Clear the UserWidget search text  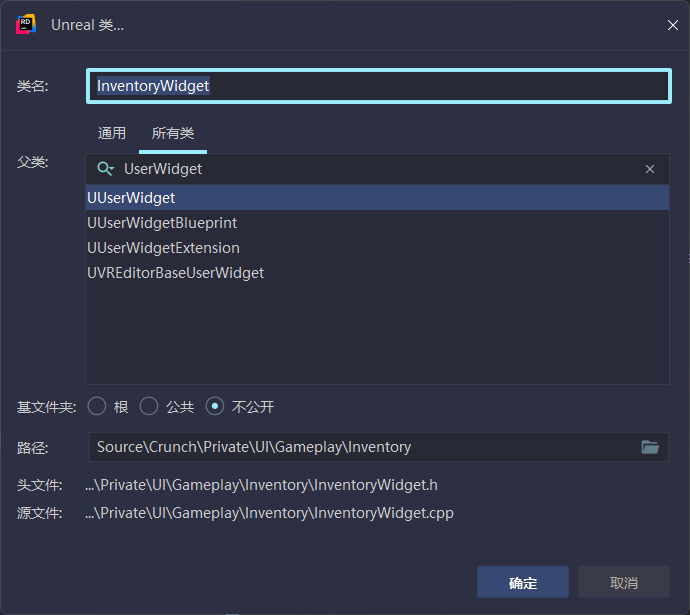pos(650,169)
